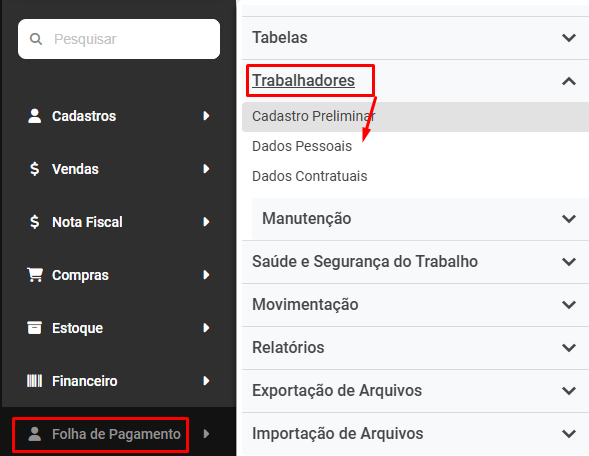Click the Trabalhadores heading link
The image size is (589, 456).
point(303,80)
